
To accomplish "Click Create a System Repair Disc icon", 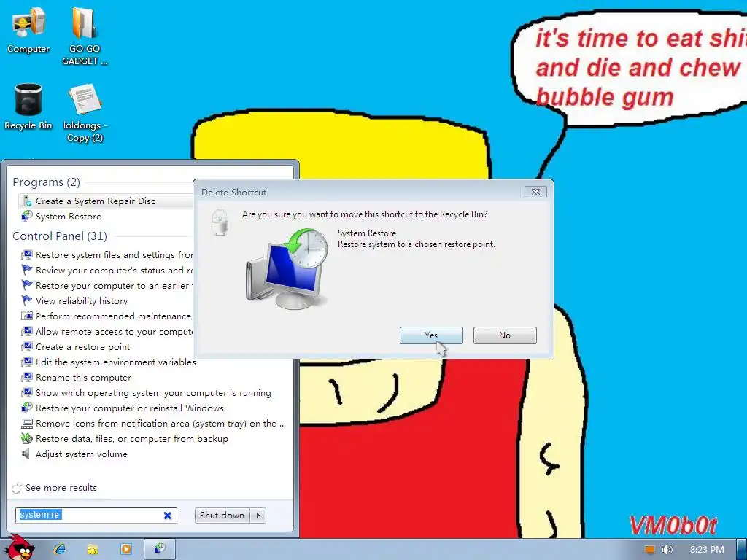I will (x=27, y=201).
